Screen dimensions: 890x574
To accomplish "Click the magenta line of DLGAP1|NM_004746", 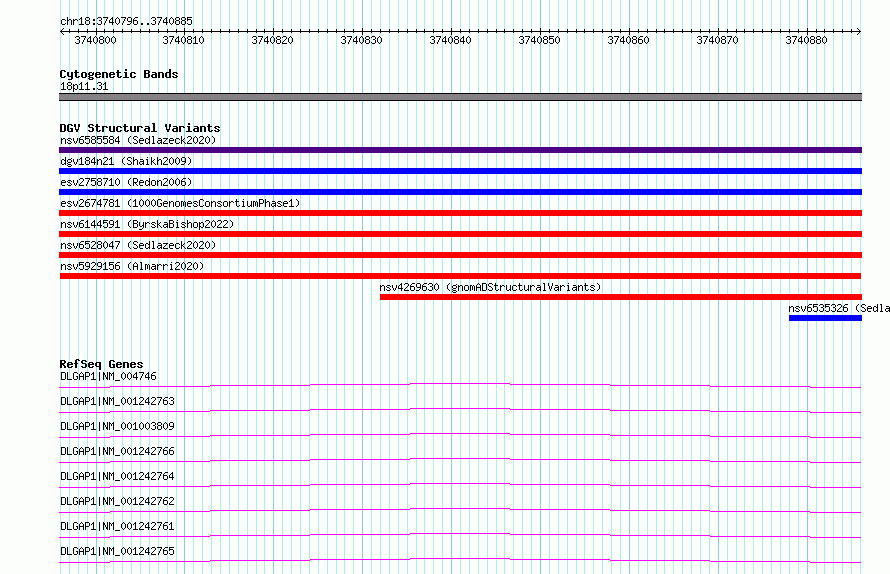I will 460,386.
